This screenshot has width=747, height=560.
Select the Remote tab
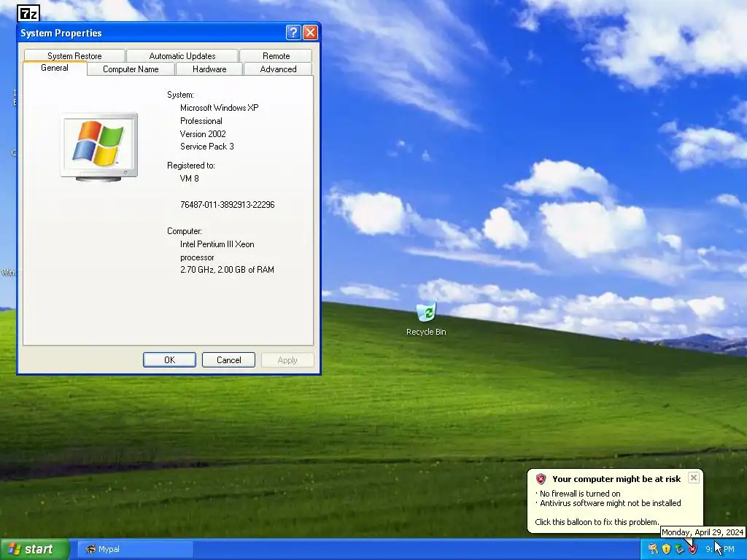276,55
